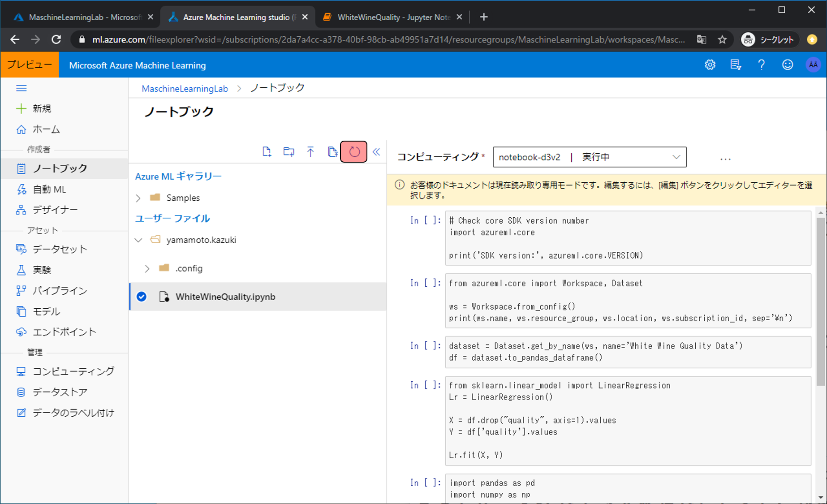Collapse the file explorer pane
The width and height of the screenshot is (827, 504).
376,152
